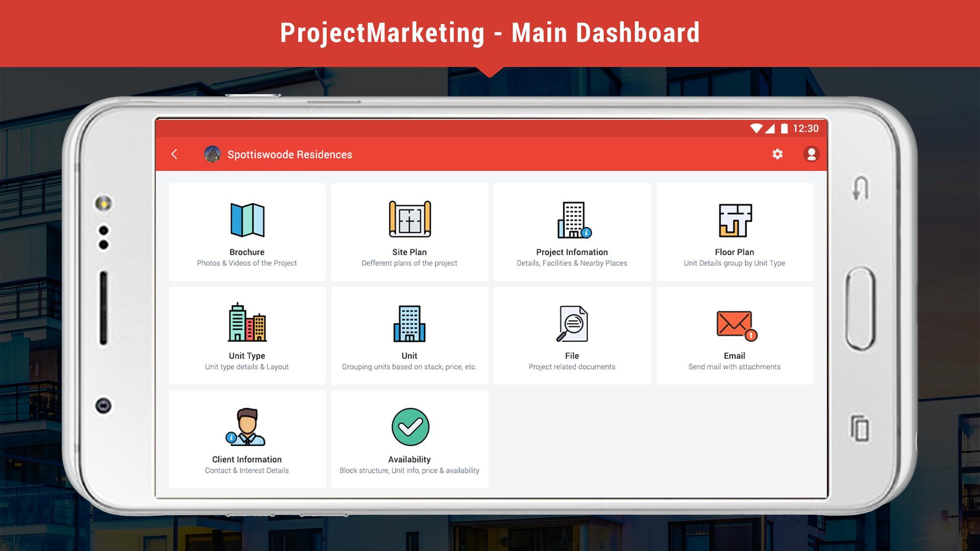Screen dimensions: 980x551
Task: Select the Site Plan label
Action: pos(409,252)
